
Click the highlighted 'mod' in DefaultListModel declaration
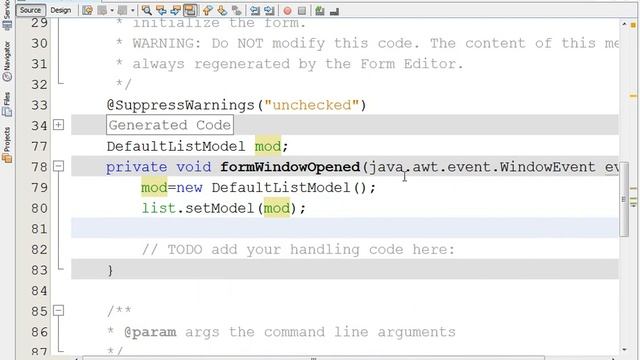(x=268, y=146)
